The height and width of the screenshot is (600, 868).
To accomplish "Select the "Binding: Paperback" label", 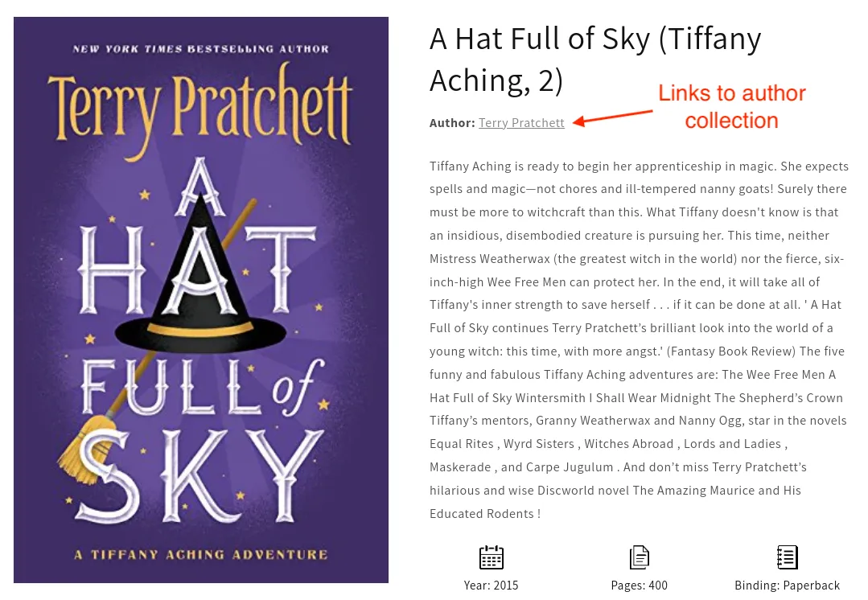I will click(x=787, y=586).
